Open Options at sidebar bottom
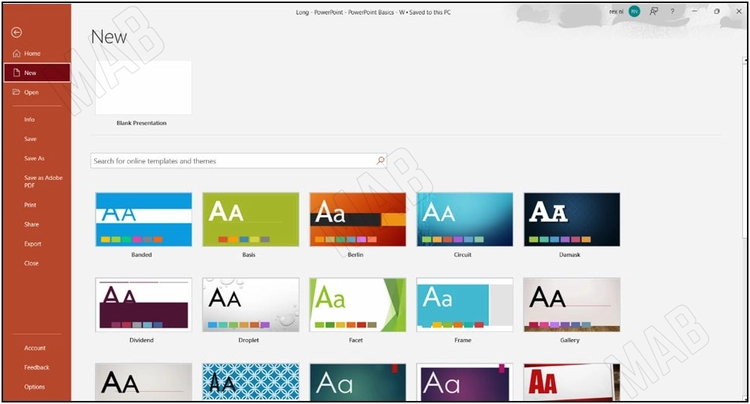This screenshot has width=750, height=404. coord(34,386)
